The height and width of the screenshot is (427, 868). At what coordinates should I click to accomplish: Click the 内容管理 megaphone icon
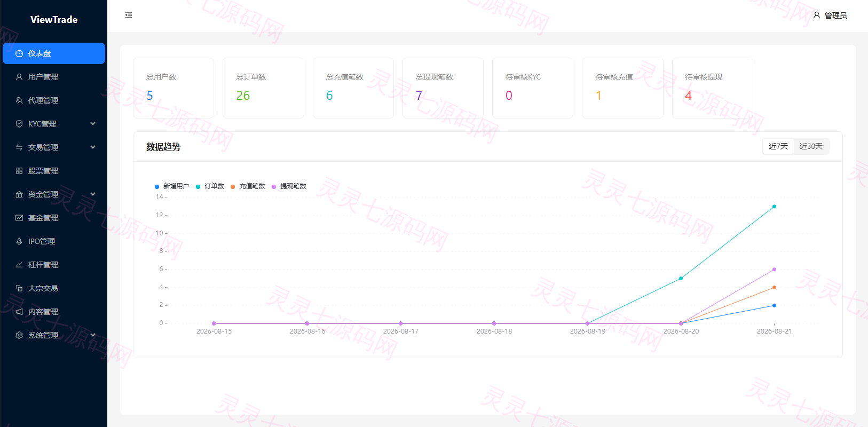coord(19,312)
